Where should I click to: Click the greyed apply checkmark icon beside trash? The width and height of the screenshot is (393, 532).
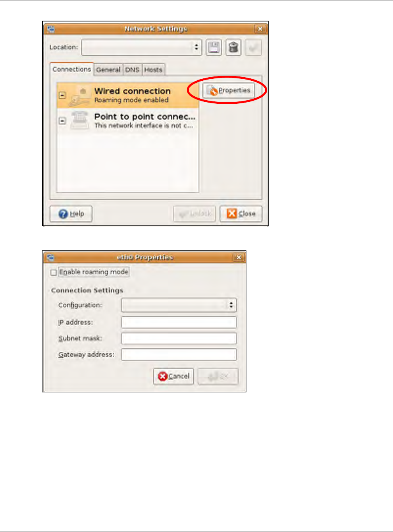[x=253, y=48]
